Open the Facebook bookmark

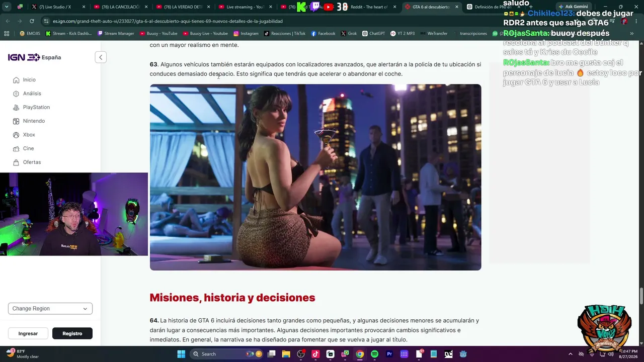[x=323, y=34]
